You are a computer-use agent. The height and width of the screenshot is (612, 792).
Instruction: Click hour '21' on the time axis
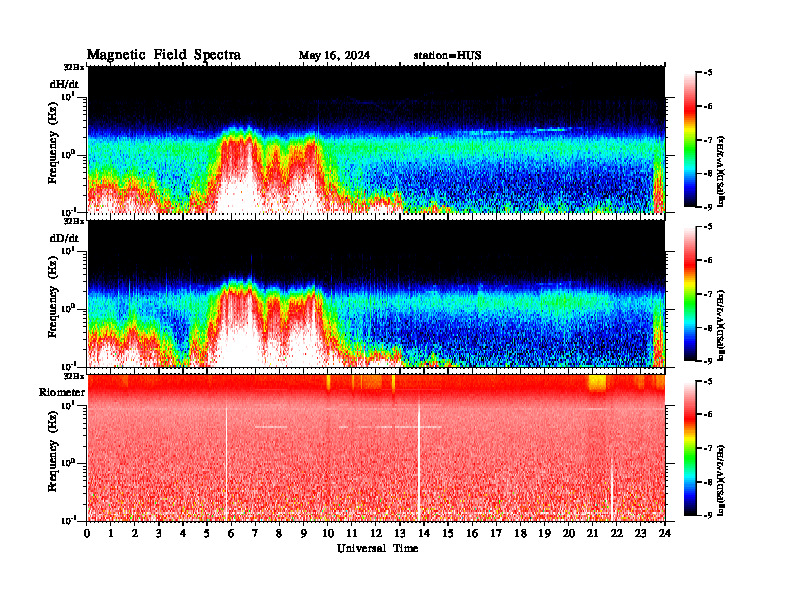point(592,533)
